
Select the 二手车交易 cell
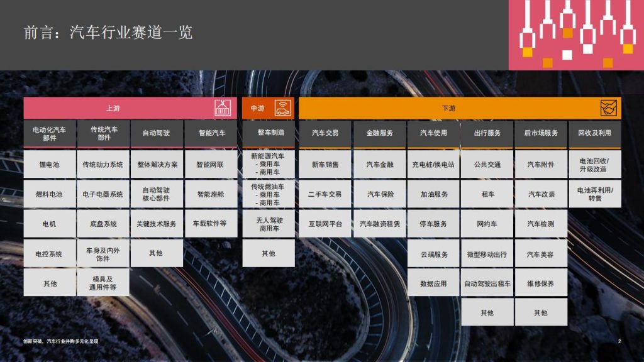click(x=325, y=194)
